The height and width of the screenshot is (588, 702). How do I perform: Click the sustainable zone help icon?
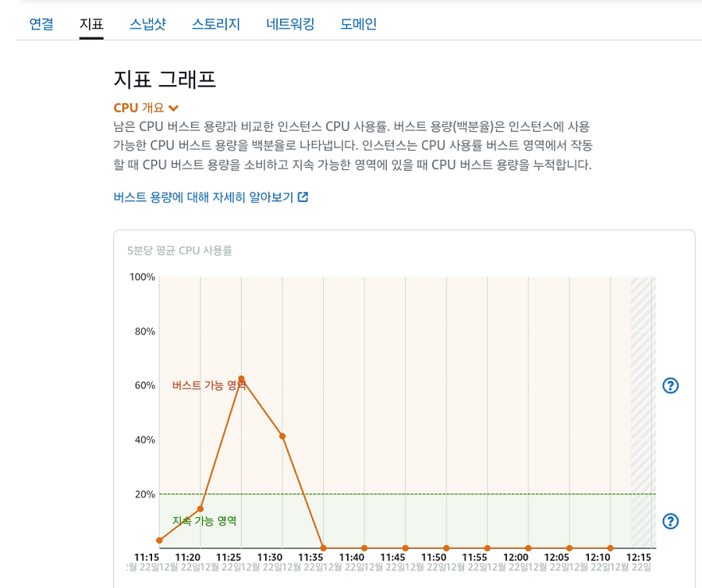[670, 521]
